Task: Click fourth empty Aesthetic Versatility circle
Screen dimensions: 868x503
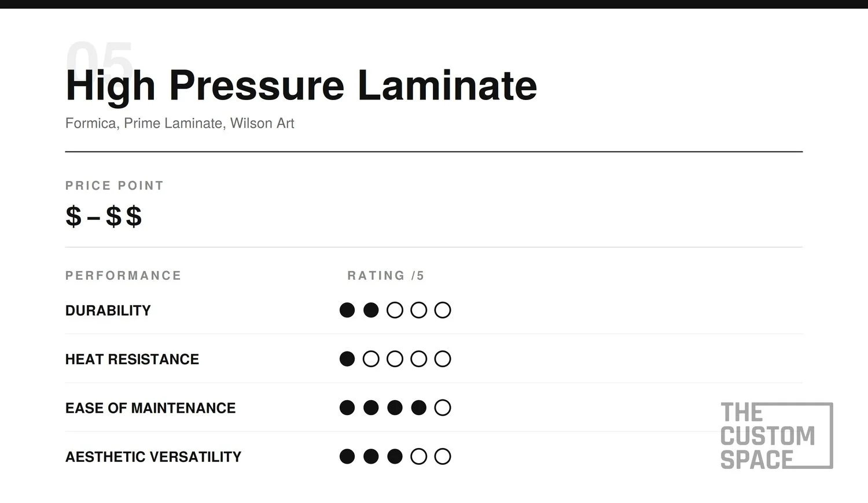Action: 419,457
